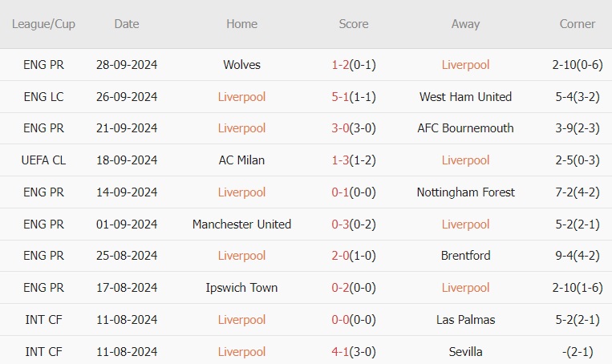612x364 pixels.
Task: Select the 0-3 Manchester United match score
Action: (x=340, y=224)
